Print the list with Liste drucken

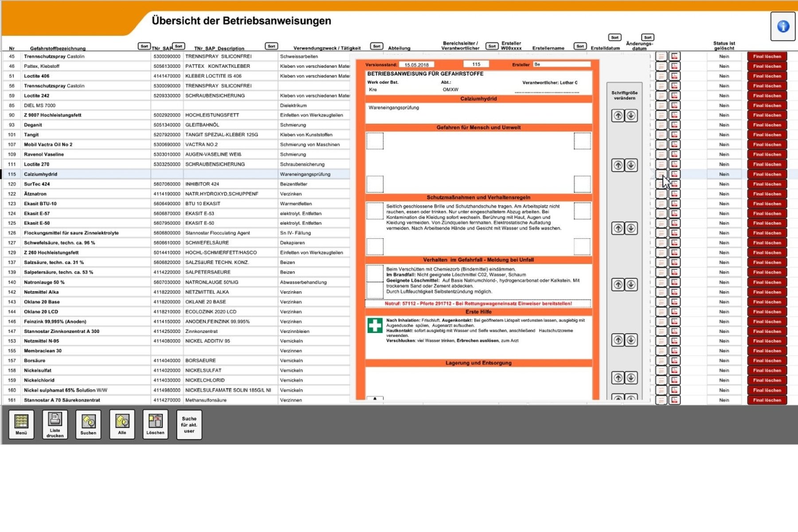point(55,424)
